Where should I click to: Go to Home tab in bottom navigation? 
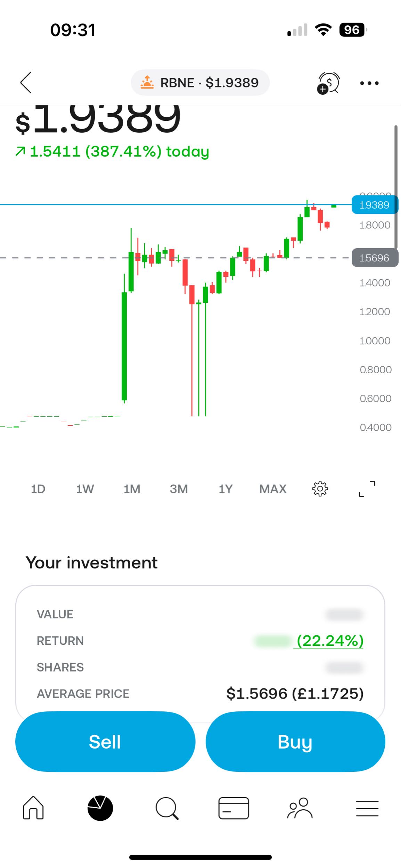(x=33, y=808)
